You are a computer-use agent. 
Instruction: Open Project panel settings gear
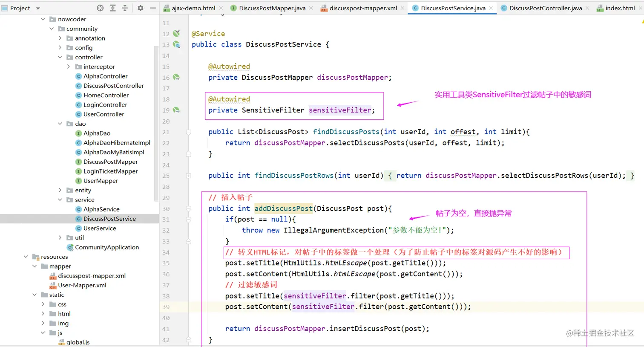pyautogui.click(x=141, y=8)
